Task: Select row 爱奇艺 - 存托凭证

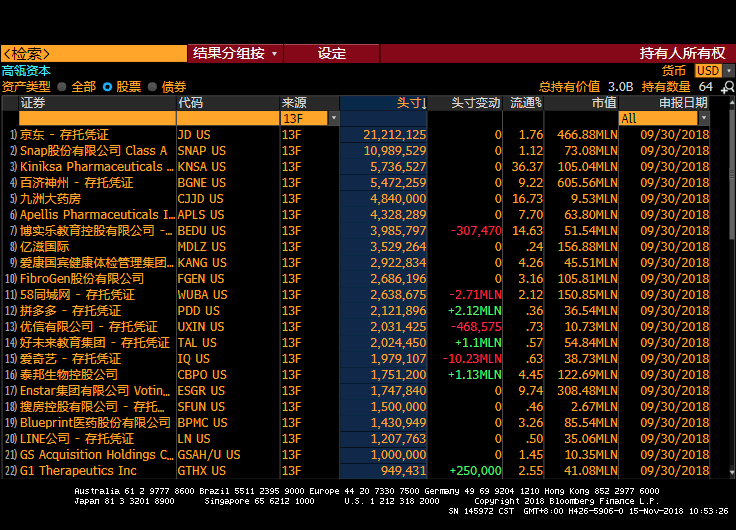Action: 357,359
